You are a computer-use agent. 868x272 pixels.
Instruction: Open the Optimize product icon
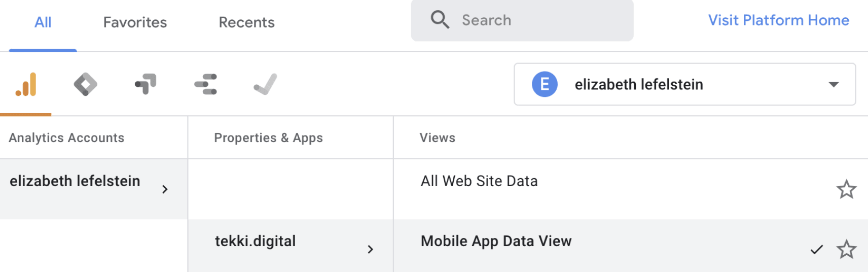click(146, 84)
